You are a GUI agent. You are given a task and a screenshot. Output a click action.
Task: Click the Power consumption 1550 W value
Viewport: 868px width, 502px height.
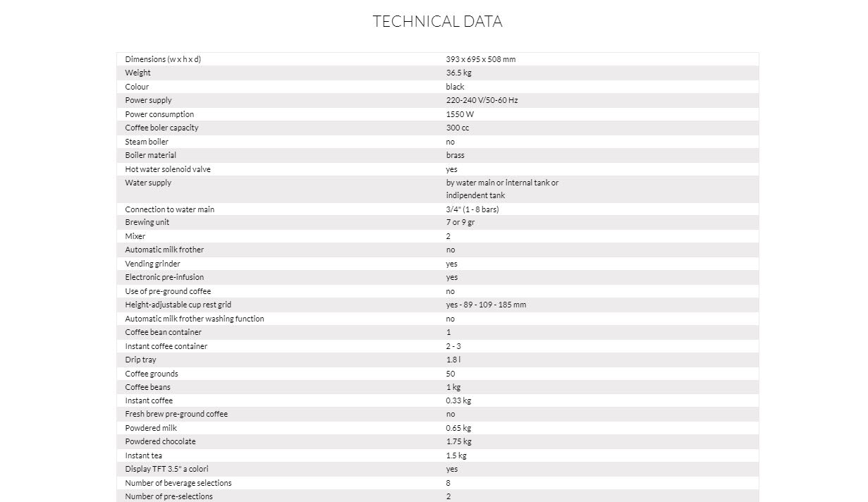[460, 114]
